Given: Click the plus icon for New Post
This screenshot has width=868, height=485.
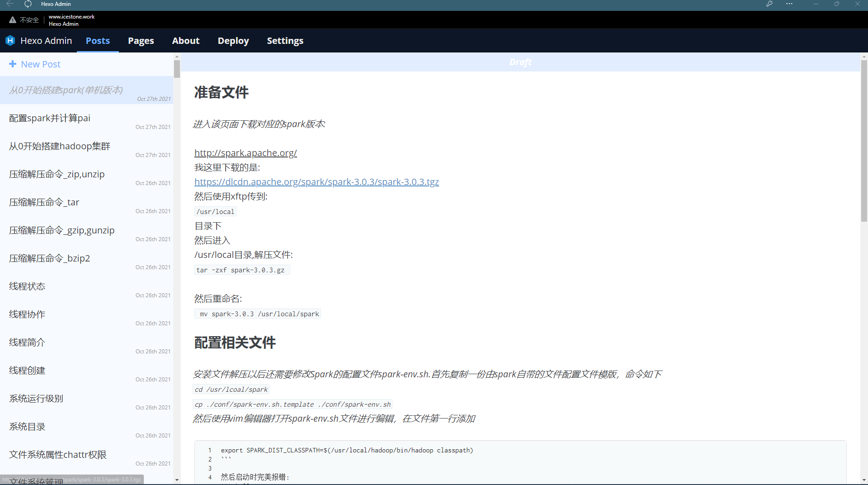Looking at the screenshot, I should tap(13, 64).
